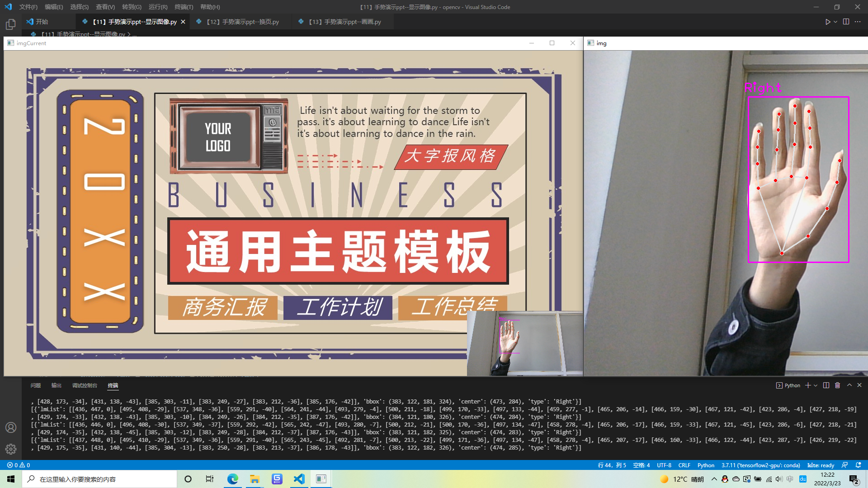Click the hand preview thumbnail in imgCurrent
The height and width of the screenshot is (488, 868).
tap(524, 343)
